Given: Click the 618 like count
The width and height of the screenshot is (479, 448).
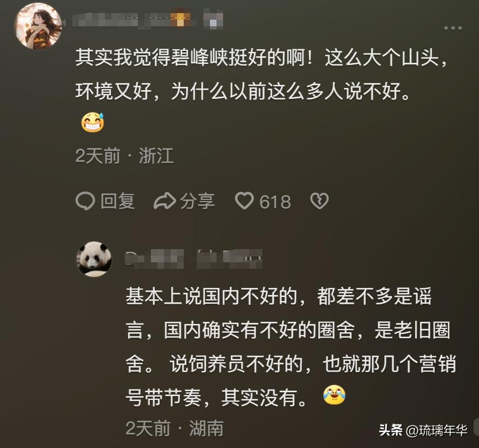Looking at the screenshot, I should click(275, 202).
